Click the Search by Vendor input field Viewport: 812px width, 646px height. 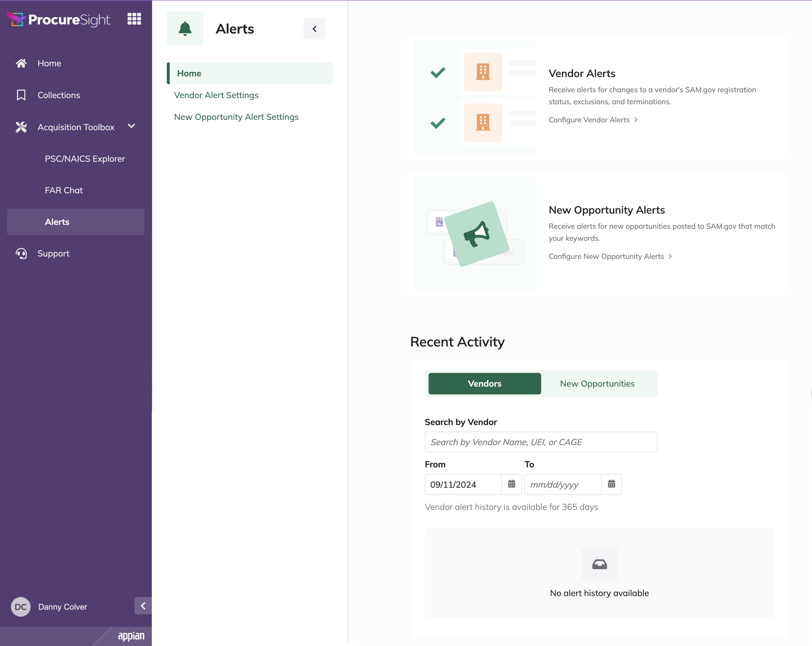tap(541, 442)
